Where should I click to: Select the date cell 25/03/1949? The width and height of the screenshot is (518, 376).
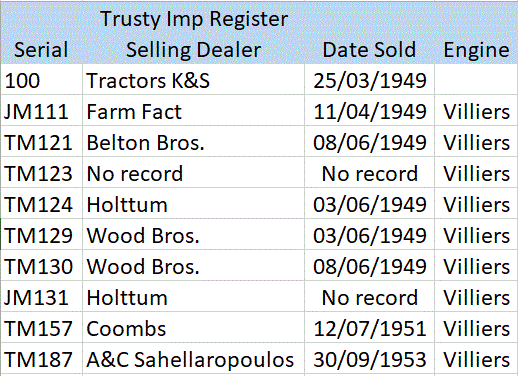369,80
